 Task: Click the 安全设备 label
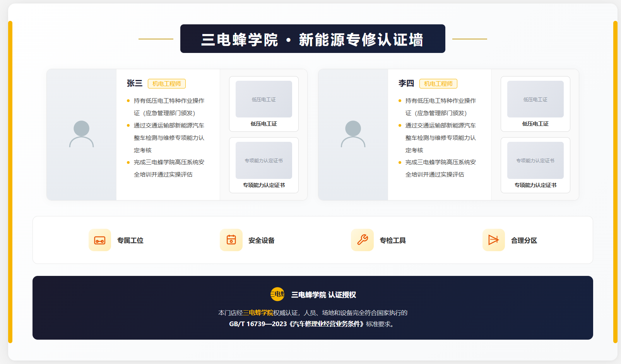click(262, 240)
